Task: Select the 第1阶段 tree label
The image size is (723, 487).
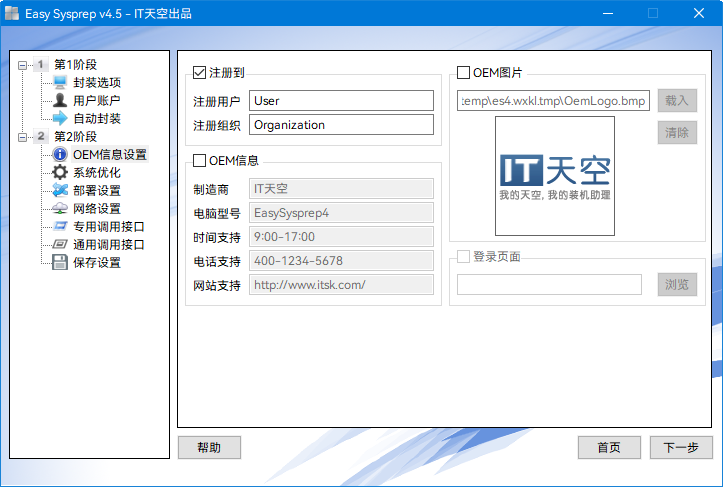Action: pyautogui.click(x=76, y=65)
